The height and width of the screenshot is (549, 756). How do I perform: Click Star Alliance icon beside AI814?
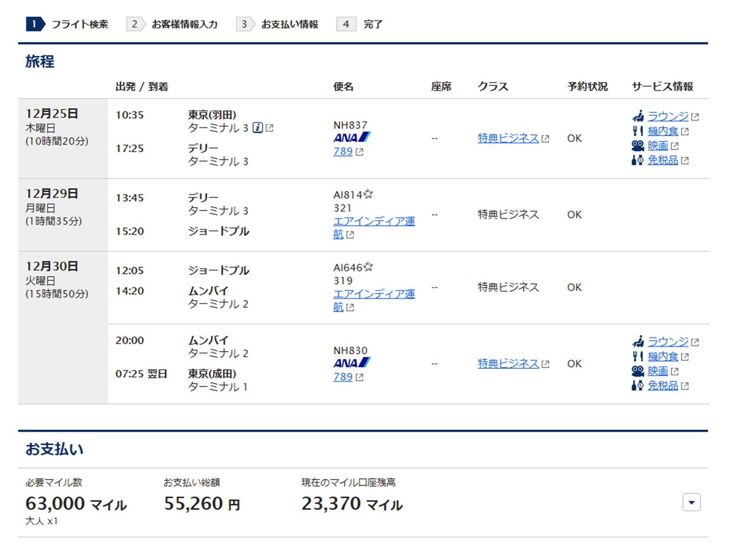click(x=368, y=194)
